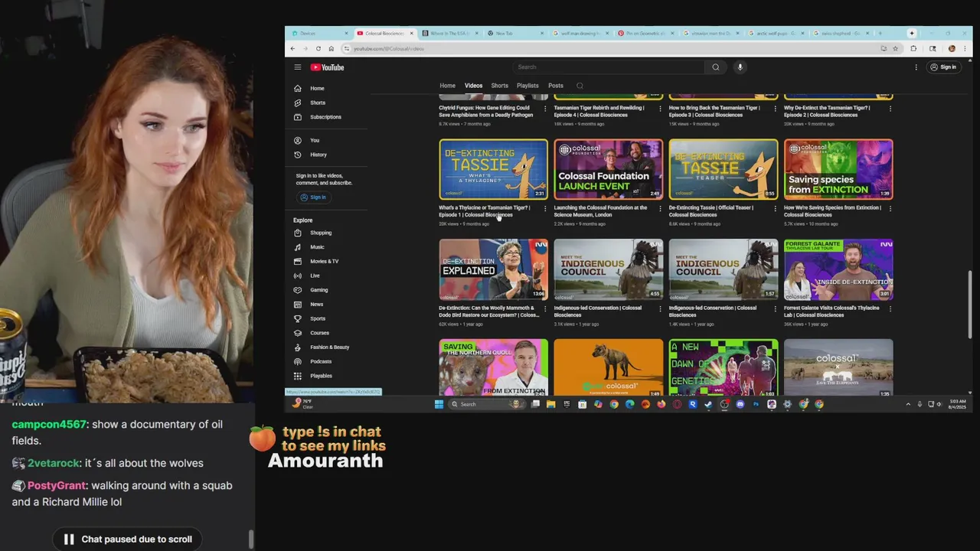Explore the Courses category
The height and width of the screenshot is (551, 980).
coord(318,333)
